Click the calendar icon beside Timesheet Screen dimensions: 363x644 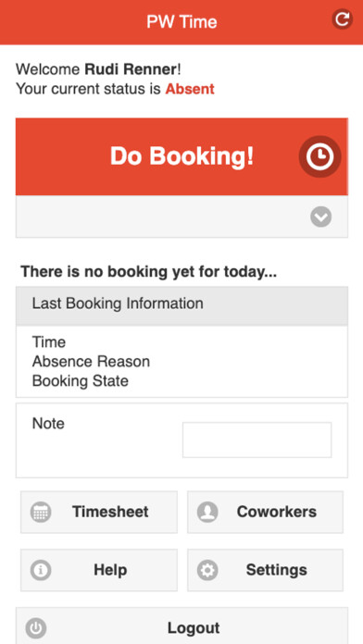tap(41, 512)
